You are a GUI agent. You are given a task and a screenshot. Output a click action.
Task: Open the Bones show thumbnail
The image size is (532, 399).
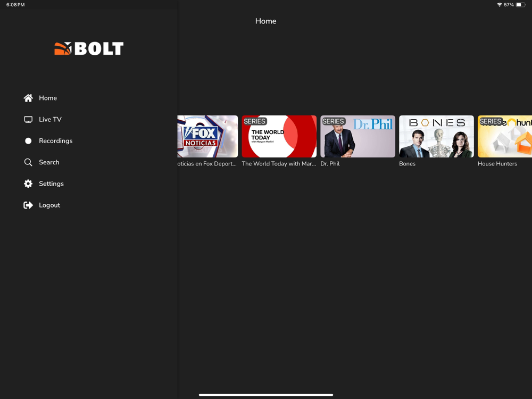(x=437, y=136)
